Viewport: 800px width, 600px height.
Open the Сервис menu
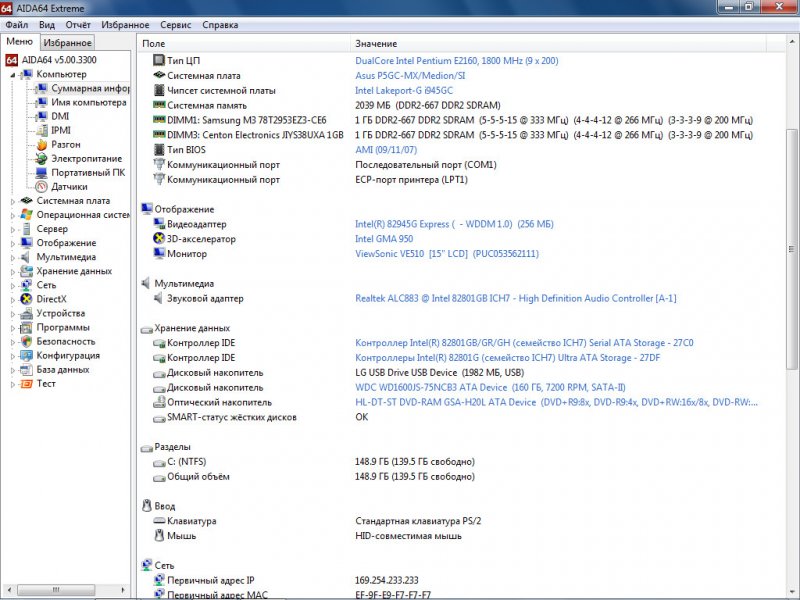click(x=176, y=24)
